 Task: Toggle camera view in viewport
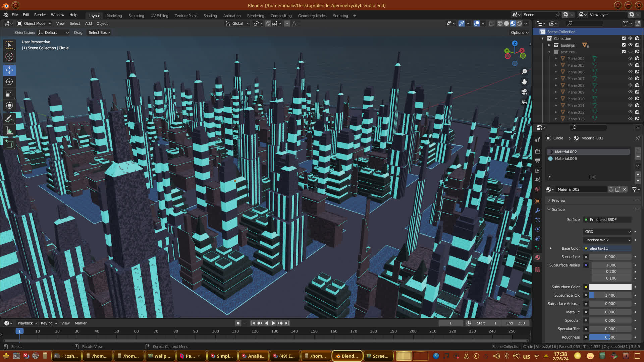pyautogui.click(x=524, y=92)
